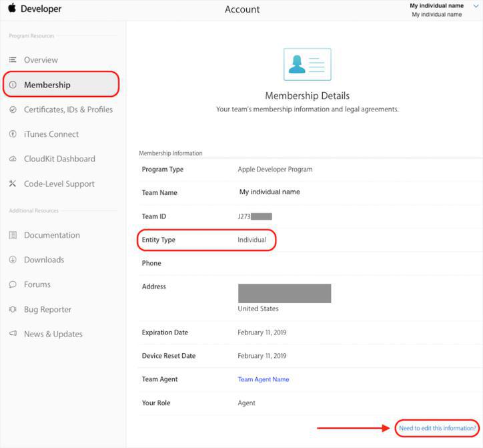Click the Overview list icon
This screenshot has height=448, width=483.
(13, 60)
